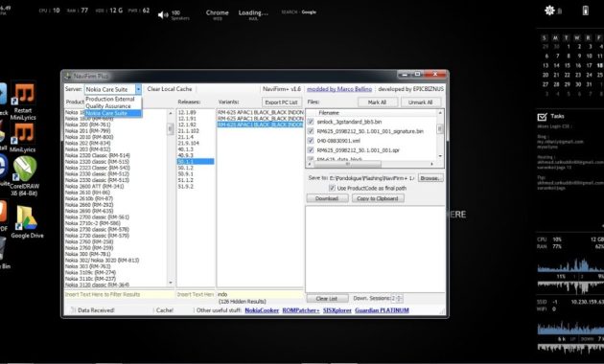Click the gear settings icon at top right
This screenshot has width=604, height=364.
click(549, 11)
